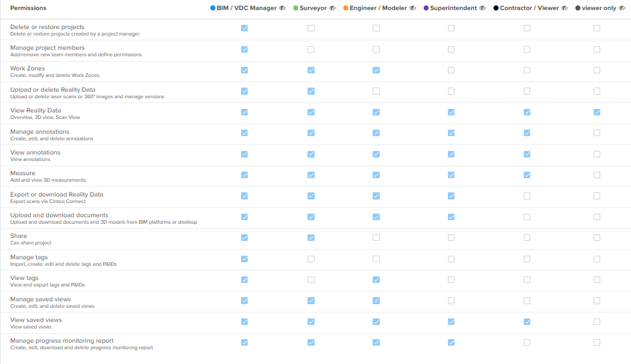Screen dimensions: 631x364
Task: Click the eye-slash icon beside Superintendent
Action: pyautogui.click(x=483, y=8)
